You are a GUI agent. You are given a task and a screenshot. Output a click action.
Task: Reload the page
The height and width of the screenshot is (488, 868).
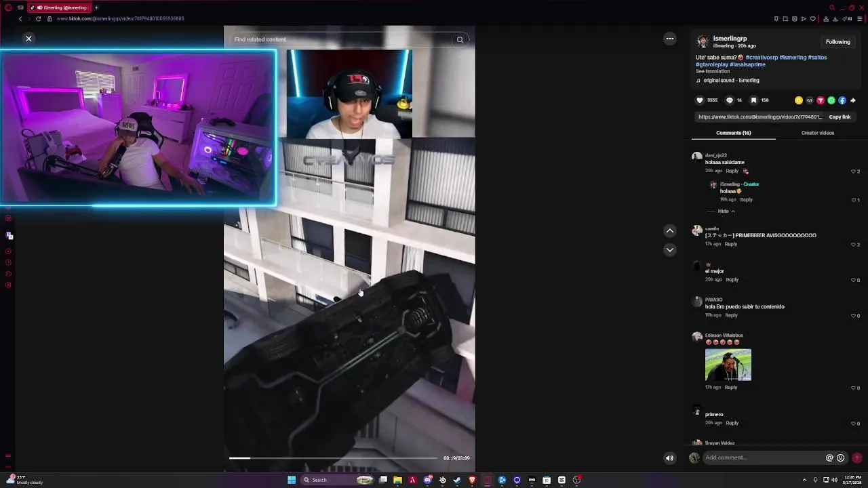point(38,19)
